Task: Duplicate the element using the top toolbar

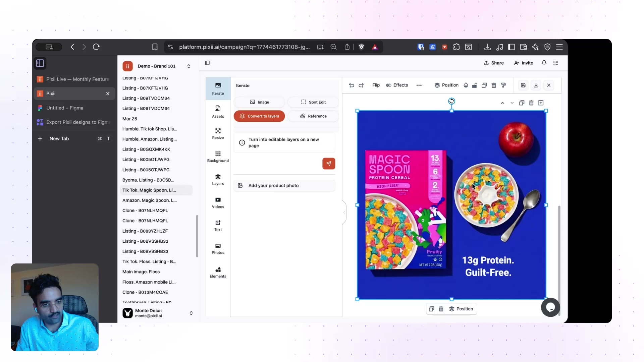Action: coord(484,85)
